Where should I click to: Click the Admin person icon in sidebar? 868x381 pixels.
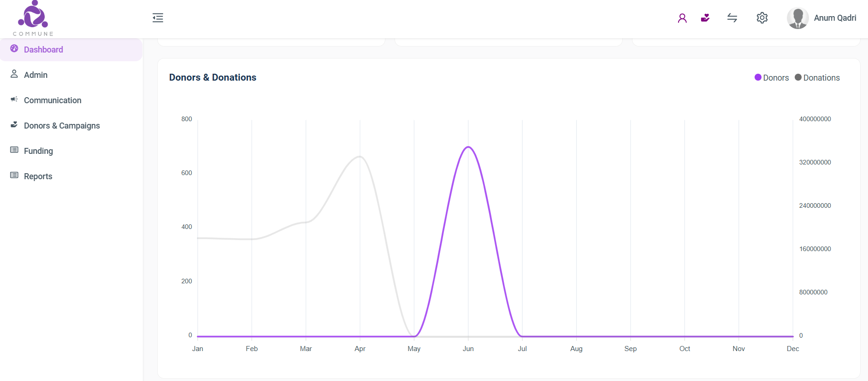tap(14, 74)
